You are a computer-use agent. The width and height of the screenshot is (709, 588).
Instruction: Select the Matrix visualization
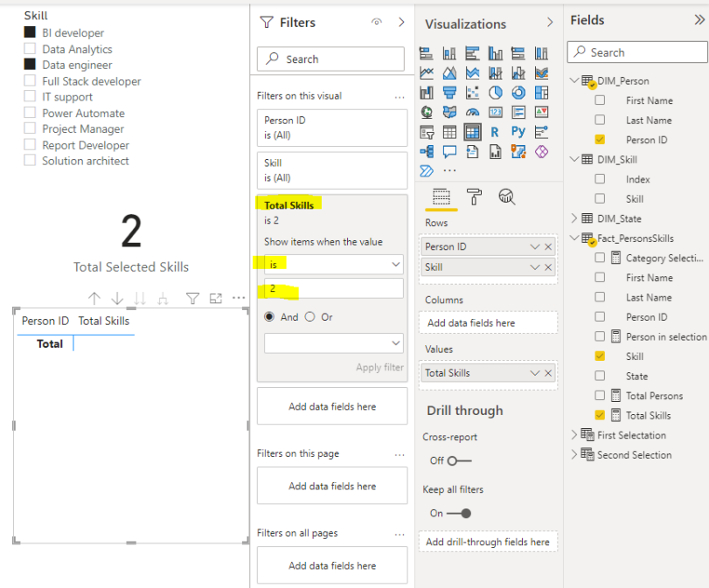click(x=472, y=133)
